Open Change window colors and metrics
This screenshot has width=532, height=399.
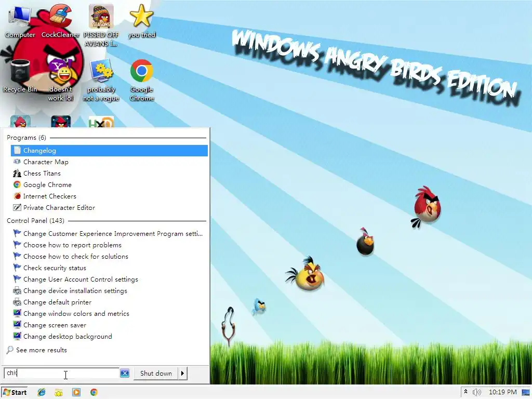click(109, 313)
